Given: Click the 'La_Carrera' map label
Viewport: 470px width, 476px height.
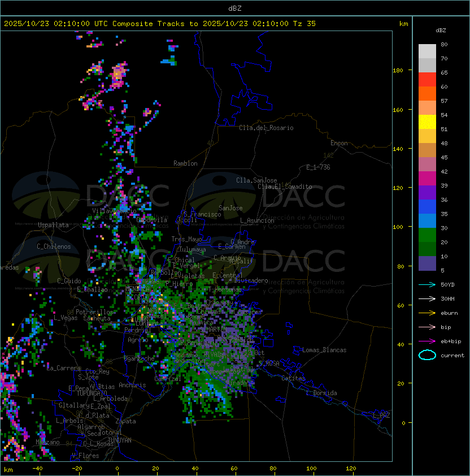Looking at the screenshot, I should click(64, 368).
